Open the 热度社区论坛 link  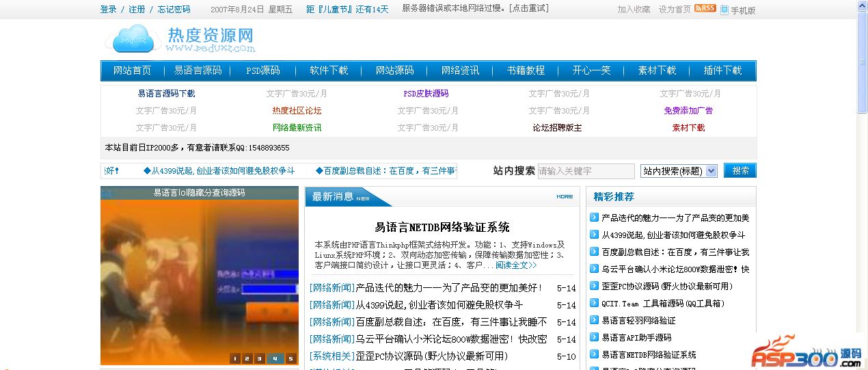[x=297, y=111]
